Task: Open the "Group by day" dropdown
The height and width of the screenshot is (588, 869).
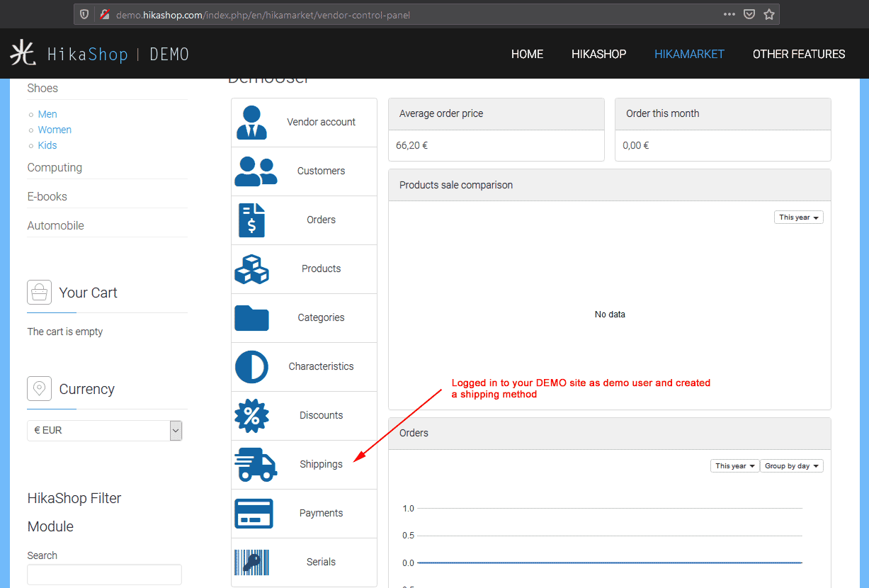Action: pyautogui.click(x=791, y=466)
